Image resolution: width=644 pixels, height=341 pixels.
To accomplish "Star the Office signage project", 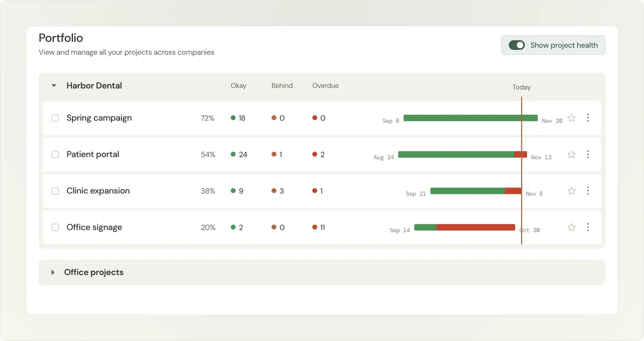I will click(572, 227).
